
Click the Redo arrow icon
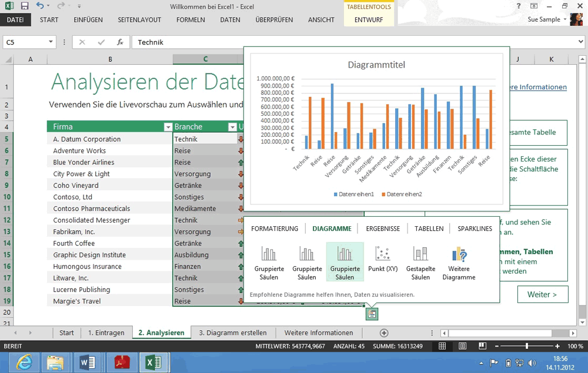tap(61, 6)
